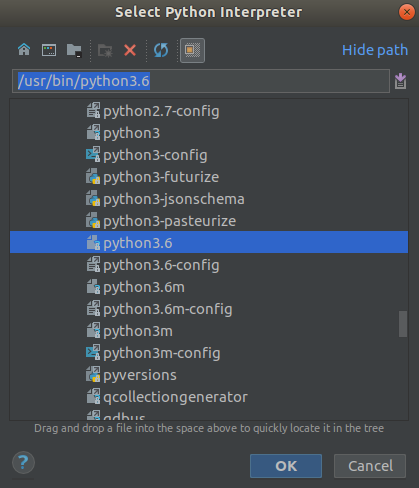Go to Home directory icon
Screen dimensions: 419x488
[24, 50]
